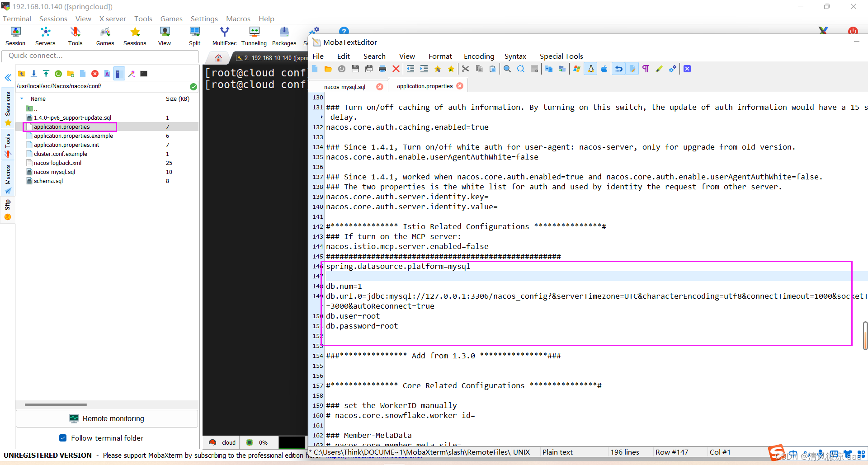Screen dimensions: 868x465
Task: Click the Remote monitoring button
Action: pyautogui.click(x=107, y=418)
